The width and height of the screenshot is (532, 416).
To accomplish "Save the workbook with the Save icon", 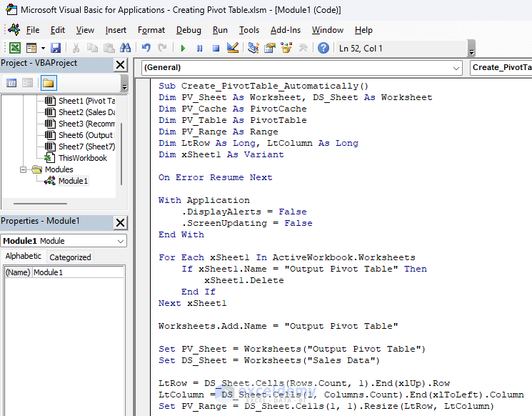I will [x=56, y=48].
